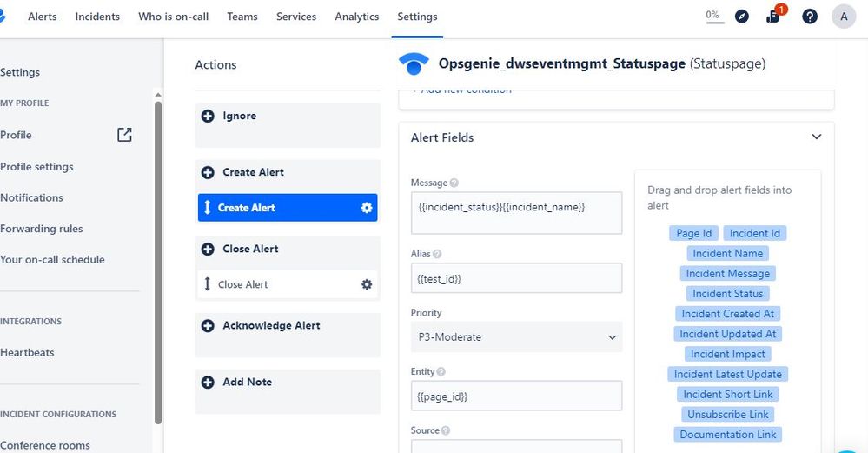Click the Statuspage integration logo icon
This screenshot has height=453, width=868.
(x=414, y=63)
